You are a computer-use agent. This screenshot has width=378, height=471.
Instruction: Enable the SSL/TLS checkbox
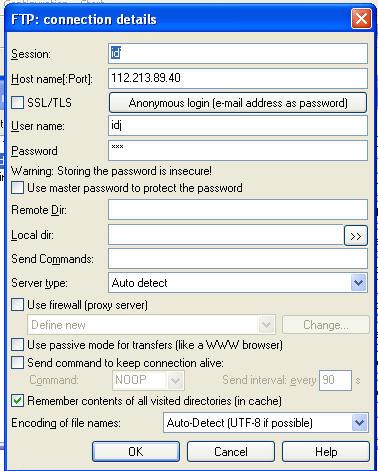click(17, 103)
